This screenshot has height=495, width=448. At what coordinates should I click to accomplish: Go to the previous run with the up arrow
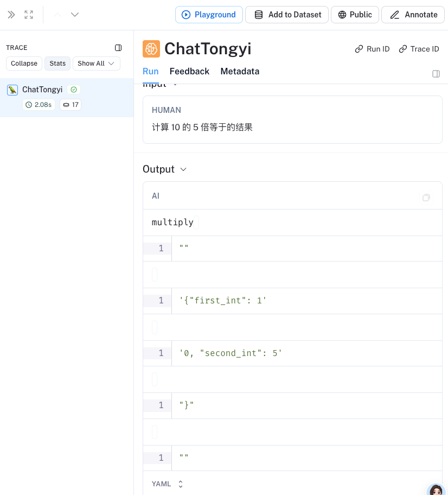(x=57, y=15)
